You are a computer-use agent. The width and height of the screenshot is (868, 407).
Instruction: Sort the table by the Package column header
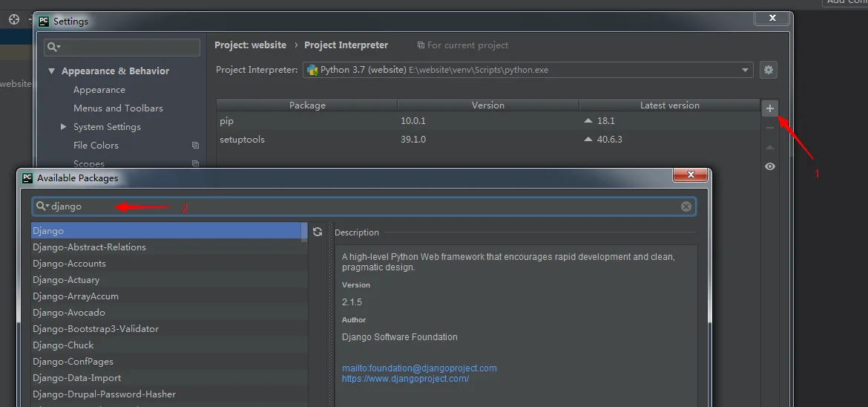[307, 105]
